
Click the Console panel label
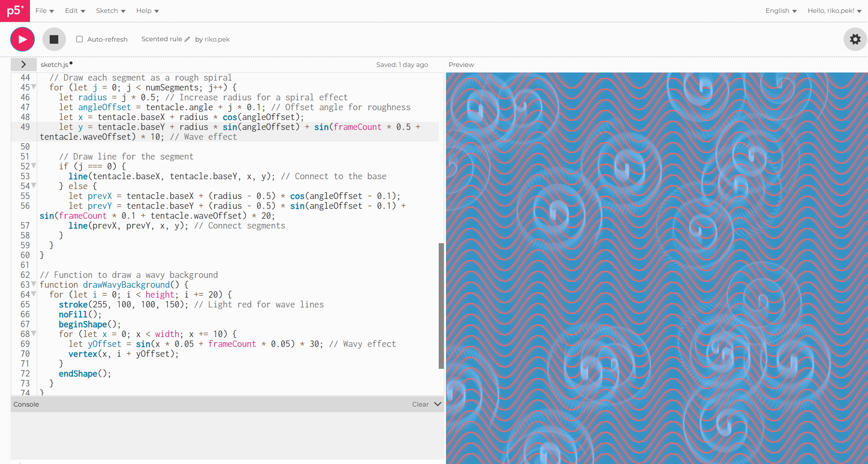(x=26, y=404)
